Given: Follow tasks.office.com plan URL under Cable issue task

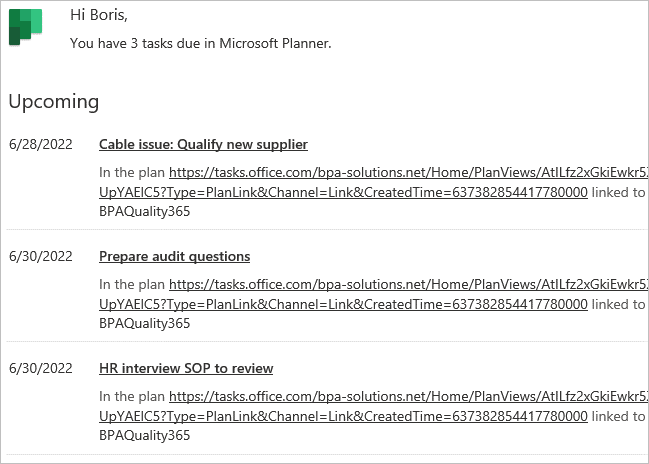Looking at the screenshot, I should coord(409,173).
